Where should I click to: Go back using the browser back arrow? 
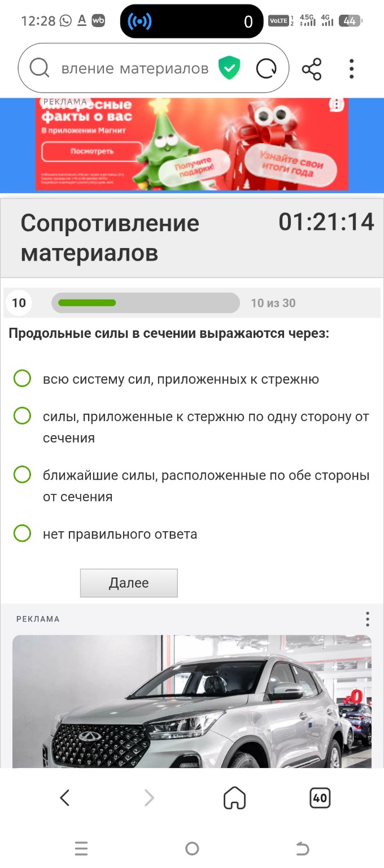[64, 798]
